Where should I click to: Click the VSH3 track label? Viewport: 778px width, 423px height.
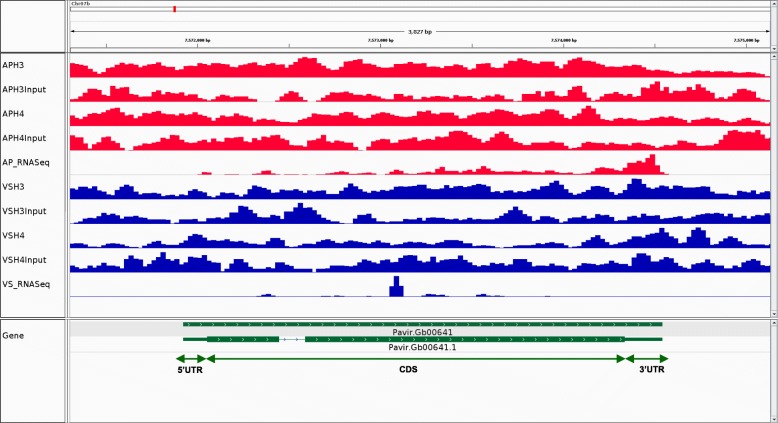(13, 187)
